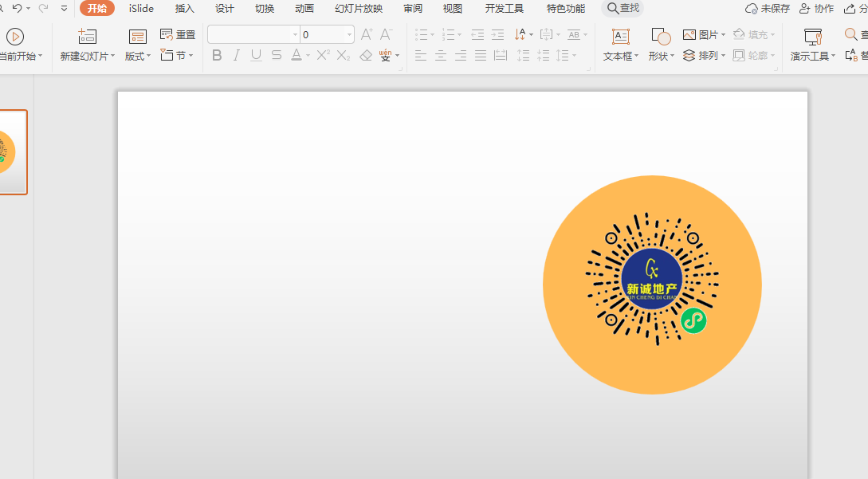Switch to the 切换 tab
The height and width of the screenshot is (479, 868).
pos(264,8)
